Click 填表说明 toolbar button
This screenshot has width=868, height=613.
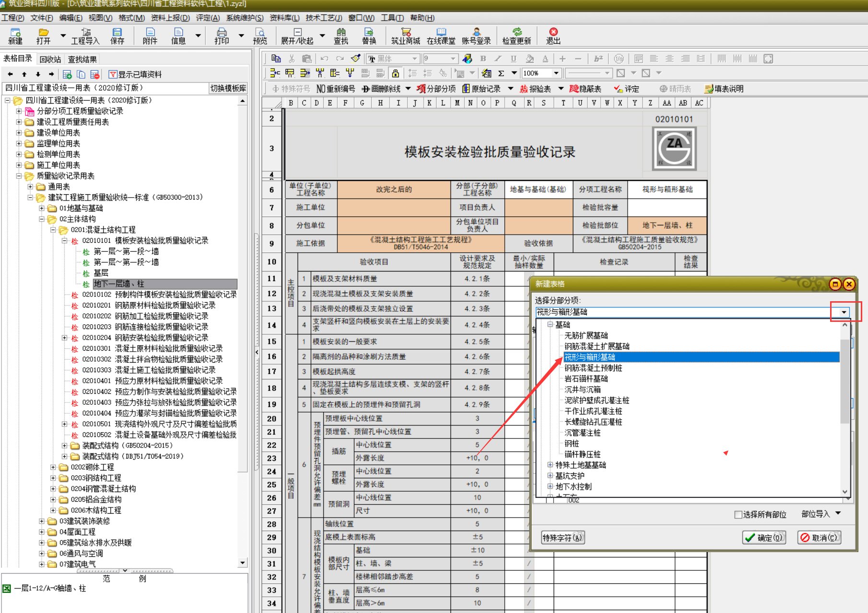724,89
